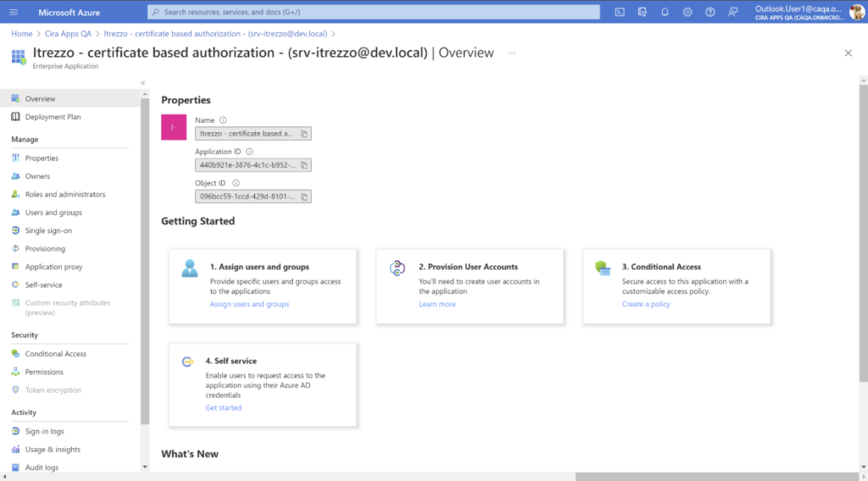Copy the Application ID value

click(x=304, y=165)
